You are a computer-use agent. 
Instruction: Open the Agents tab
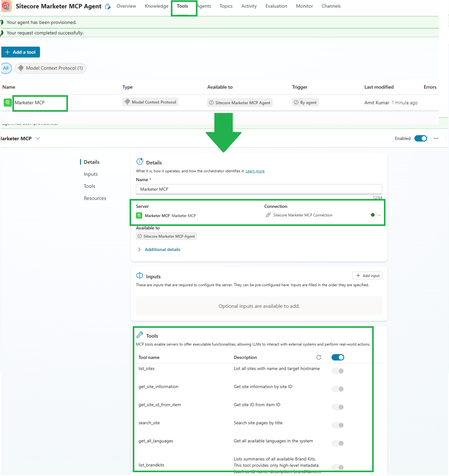pyautogui.click(x=204, y=6)
